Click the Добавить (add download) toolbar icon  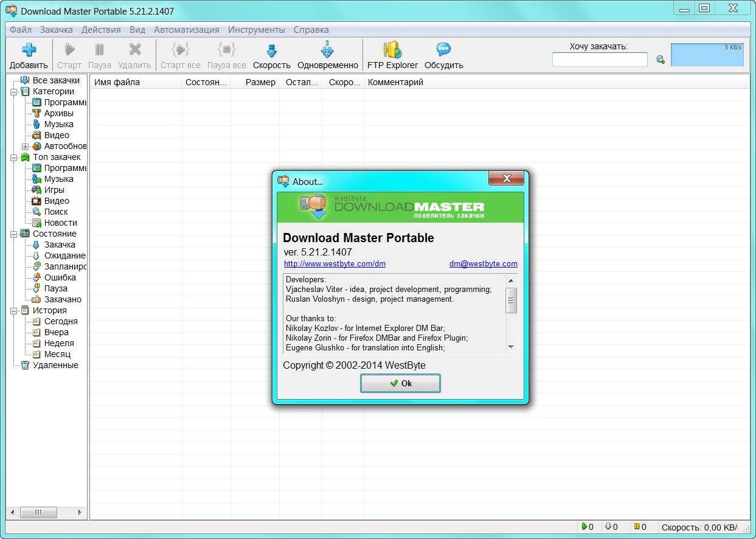[29, 55]
